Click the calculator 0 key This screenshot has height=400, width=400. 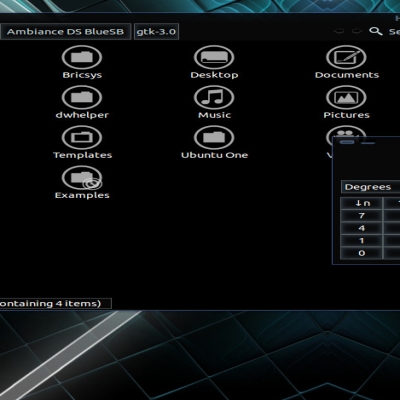coord(361,253)
